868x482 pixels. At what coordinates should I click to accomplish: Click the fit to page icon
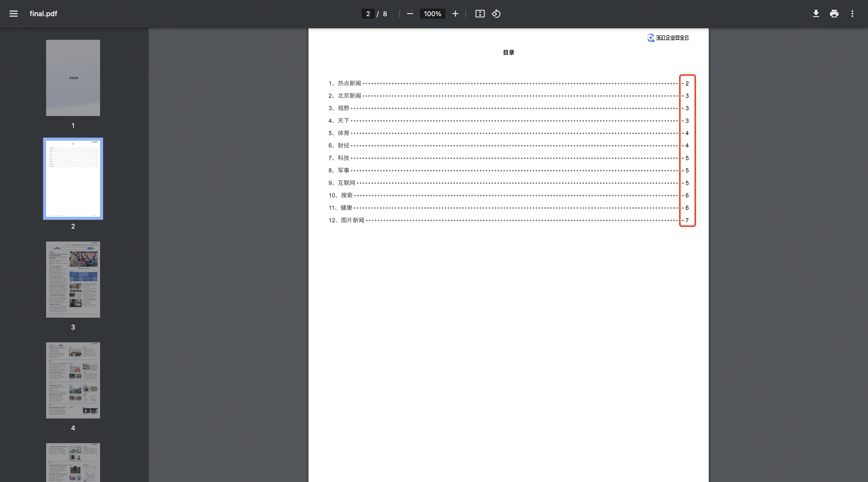pos(480,13)
